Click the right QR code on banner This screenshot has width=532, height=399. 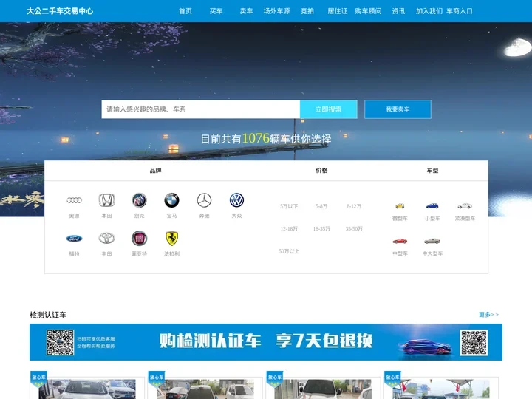[474, 342]
